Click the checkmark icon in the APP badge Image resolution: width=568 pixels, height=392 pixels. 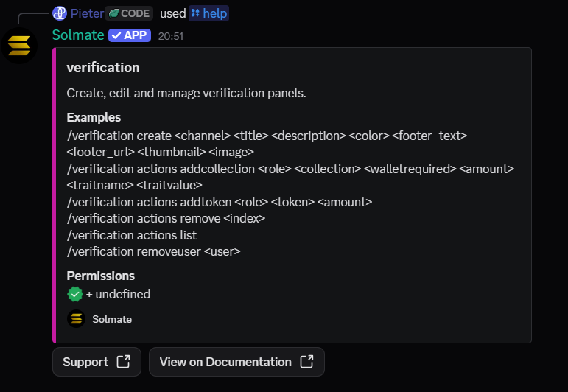(x=116, y=35)
